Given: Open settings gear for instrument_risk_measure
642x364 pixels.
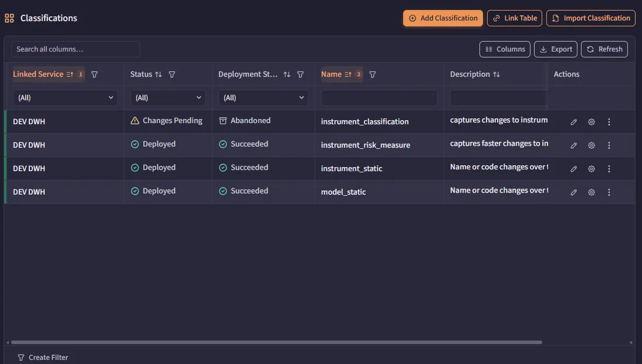Looking at the screenshot, I should tap(591, 145).
